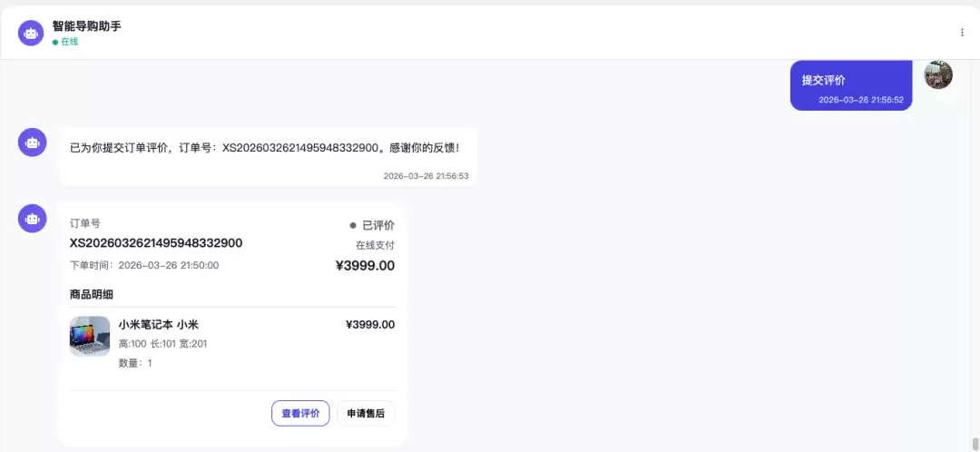Click bot avatar beside review confirmation message
Viewport: 980px width, 452px height.
coord(32,142)
